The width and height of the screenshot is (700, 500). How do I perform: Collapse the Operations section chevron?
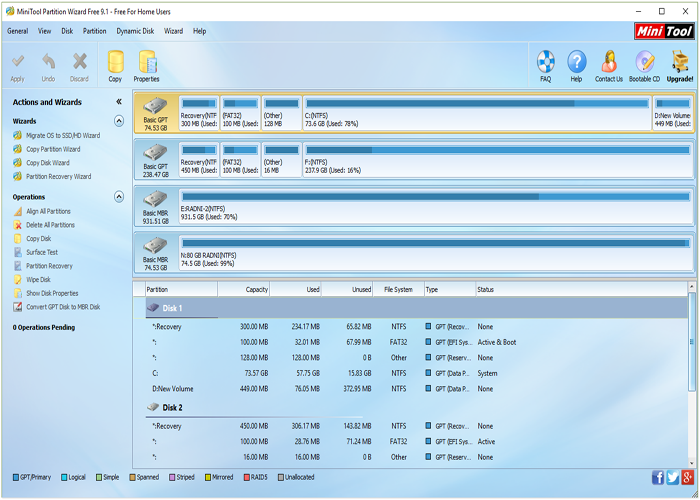119,197
